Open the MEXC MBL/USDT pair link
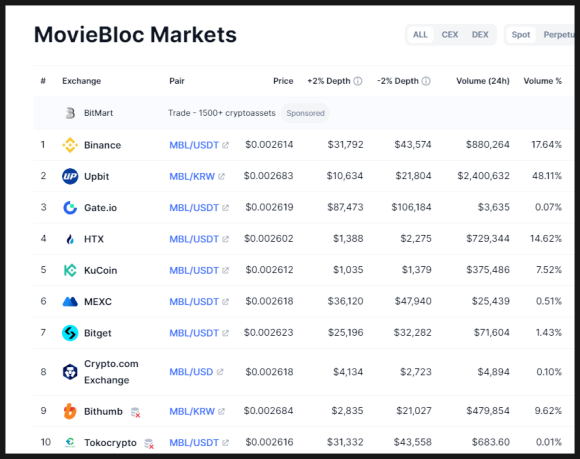This screenshot has height=459, width=580. point(194,302)
